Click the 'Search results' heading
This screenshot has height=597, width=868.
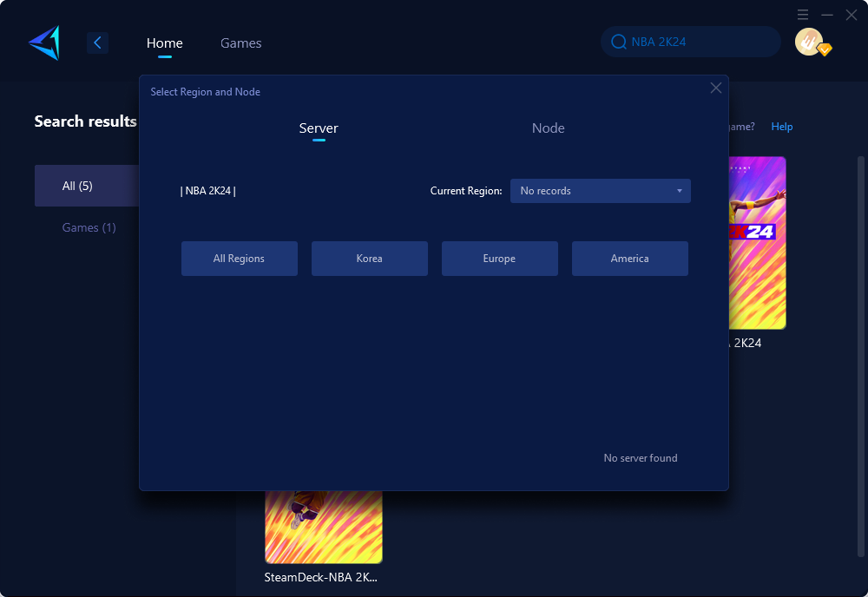click(85, 121)
